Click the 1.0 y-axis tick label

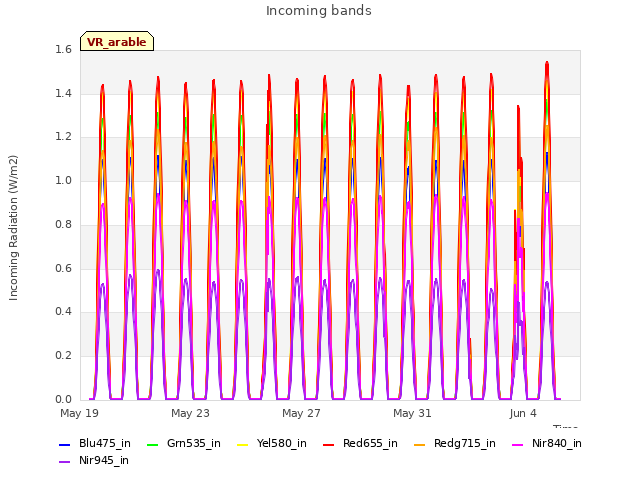tap(63, 180)
